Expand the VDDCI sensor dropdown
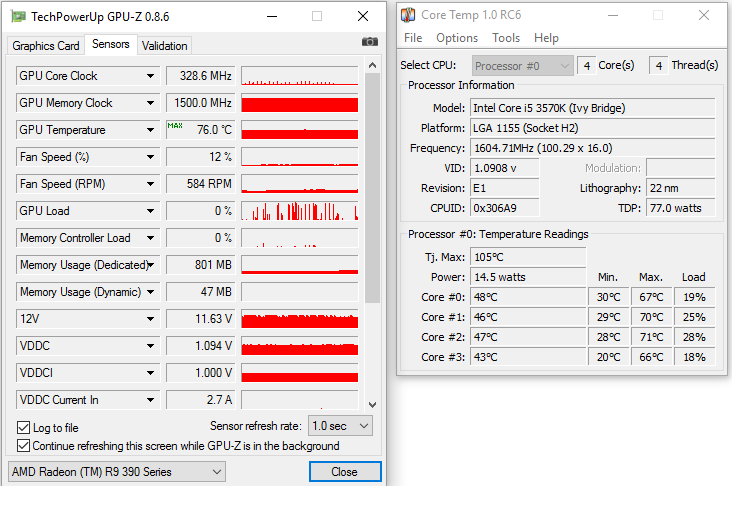This screenshot has width=741, height=508. pyautogui.click(x=150, y=373)
